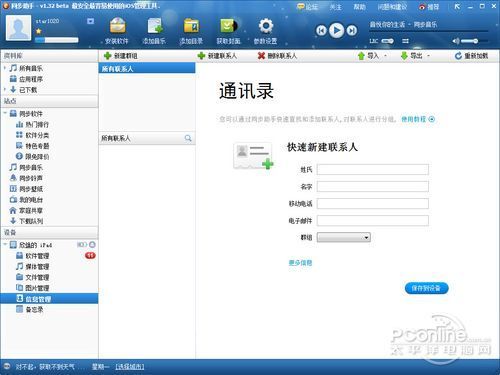Select 所有联系人 group in group list
500x375 pixels.
(x=147, y=69)
